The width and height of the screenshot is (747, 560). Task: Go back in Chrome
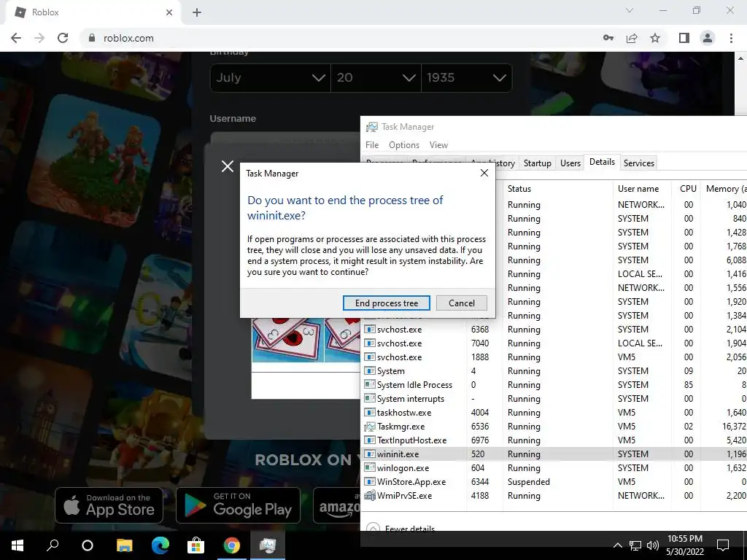tap(16, 38)
